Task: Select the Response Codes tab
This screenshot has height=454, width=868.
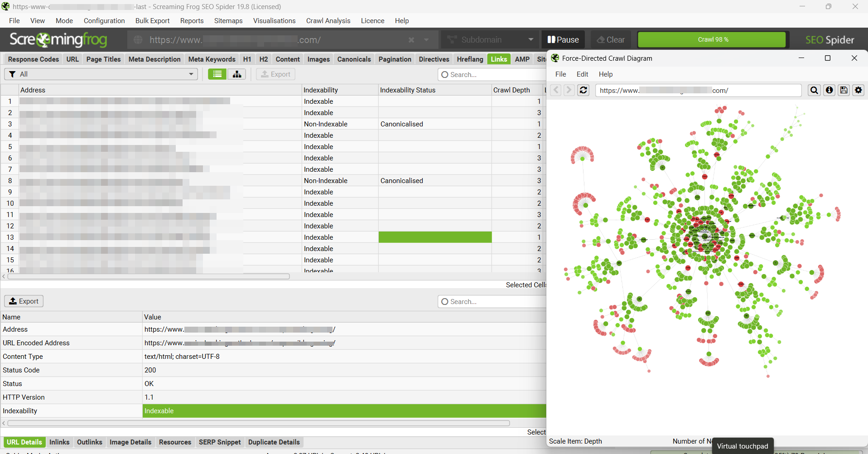Action: click(x=34, y=59)
